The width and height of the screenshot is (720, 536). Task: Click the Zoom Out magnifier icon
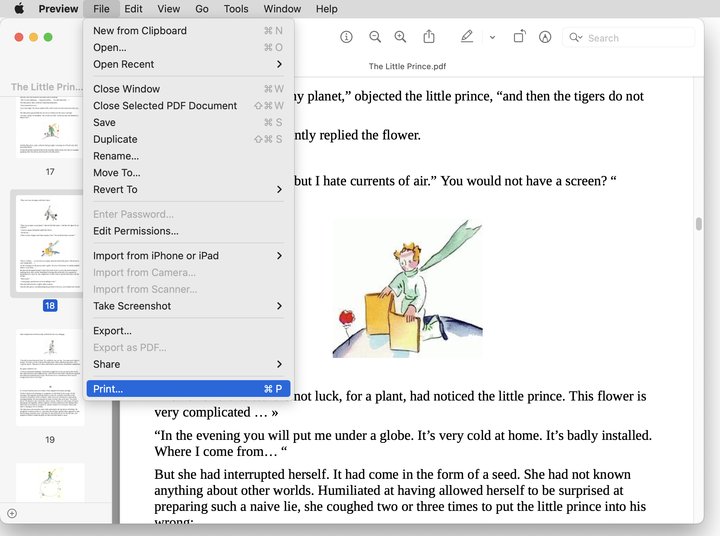point(375,37)
